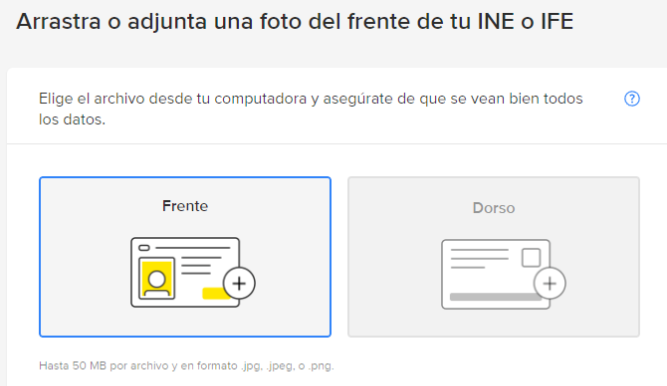
Task: Click the person silhouette in the ID photo
Action: click(x=157, y=283)
